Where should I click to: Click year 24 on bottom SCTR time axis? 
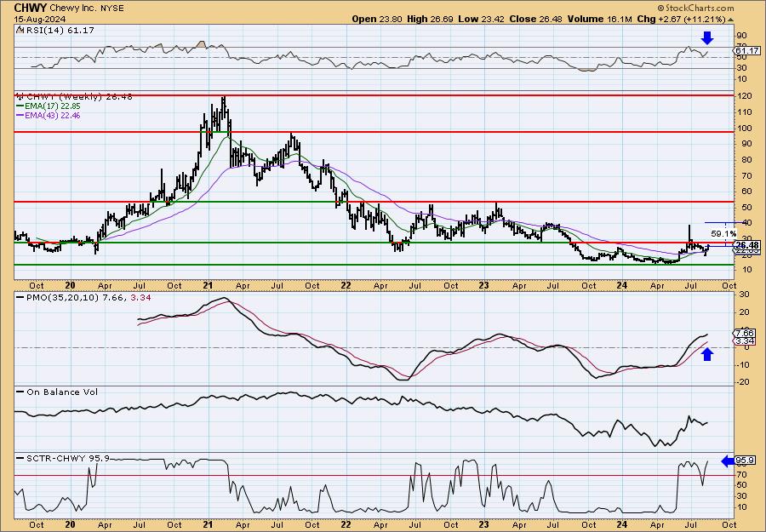(x=622, y=524)
